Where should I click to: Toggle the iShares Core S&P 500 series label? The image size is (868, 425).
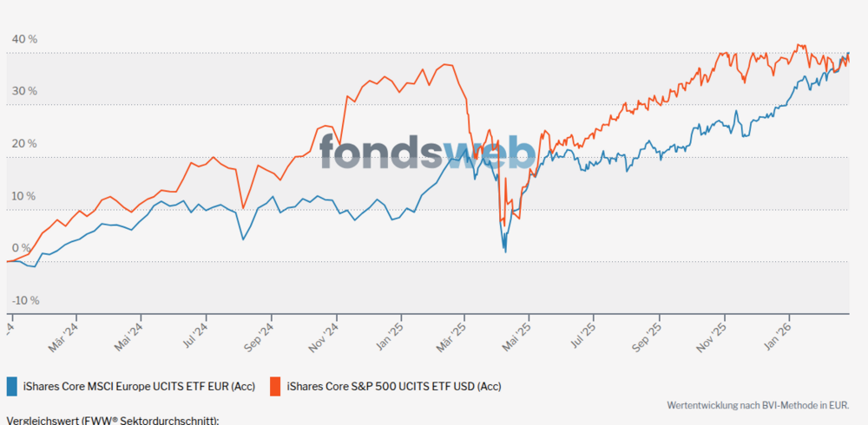394,386
